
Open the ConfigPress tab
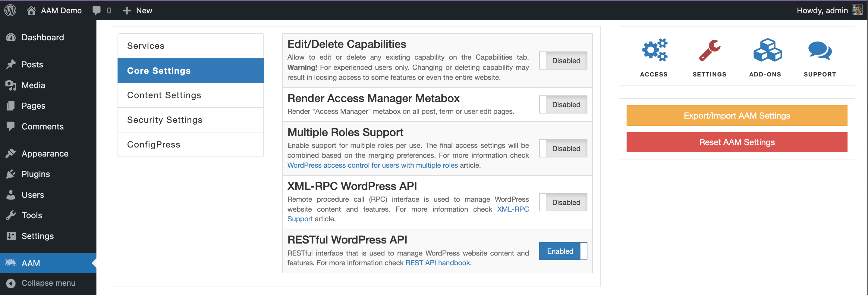(x=191, y=144)
